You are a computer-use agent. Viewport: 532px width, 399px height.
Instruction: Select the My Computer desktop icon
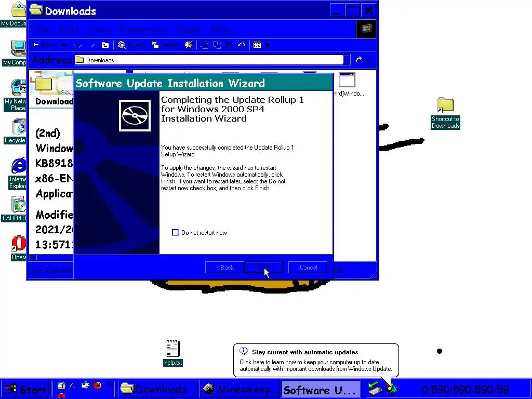pos(14,52)
